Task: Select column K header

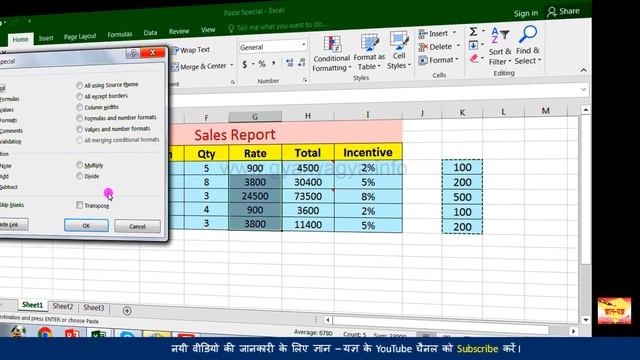Action: pos(462,112)
